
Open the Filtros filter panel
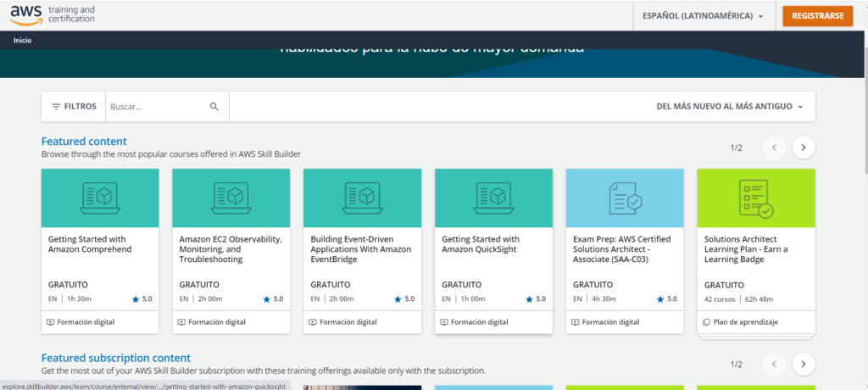click(74, 107)
